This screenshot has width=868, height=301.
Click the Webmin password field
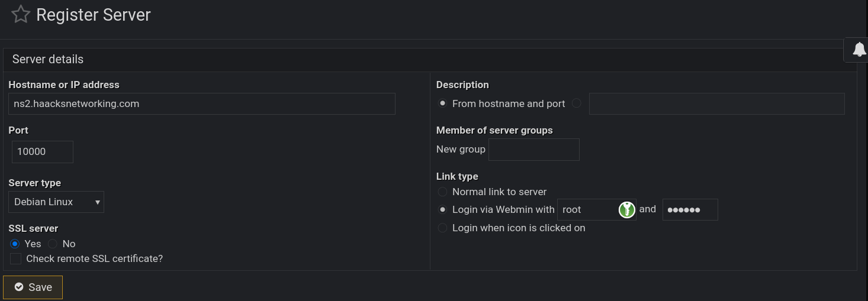(x=690, y=209)
